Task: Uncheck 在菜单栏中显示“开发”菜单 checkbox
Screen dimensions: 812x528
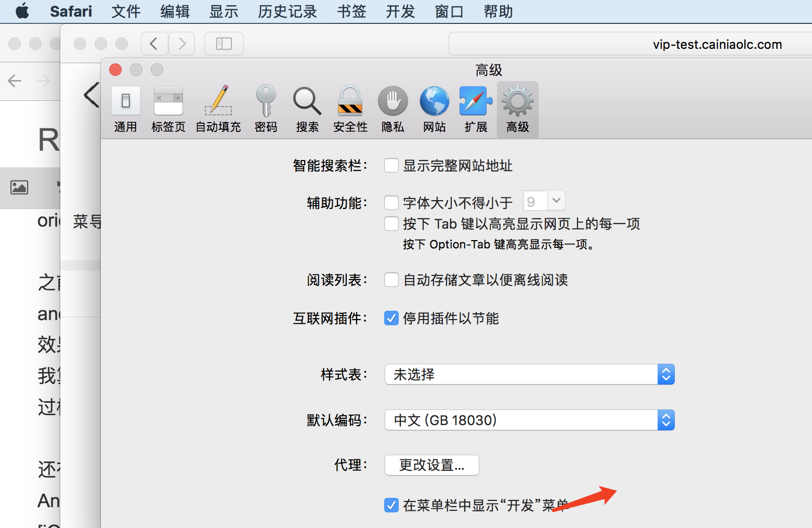Action: click(x=391, y=505)
